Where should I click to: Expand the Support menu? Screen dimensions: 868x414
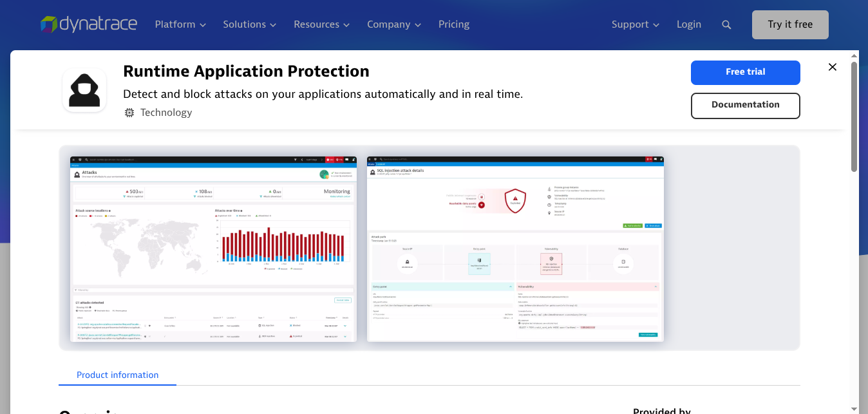tap(635, 24)
